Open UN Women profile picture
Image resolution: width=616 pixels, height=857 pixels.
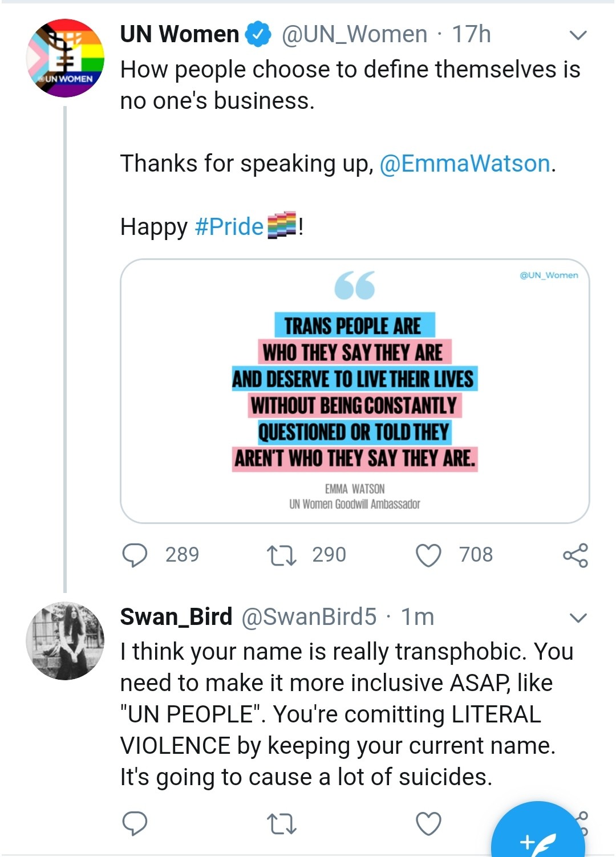65,58
